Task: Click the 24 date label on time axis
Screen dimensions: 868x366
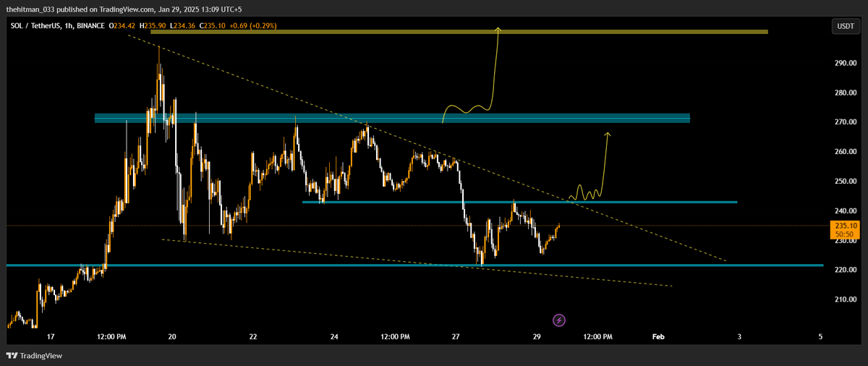Action: (x=335, y=337)
